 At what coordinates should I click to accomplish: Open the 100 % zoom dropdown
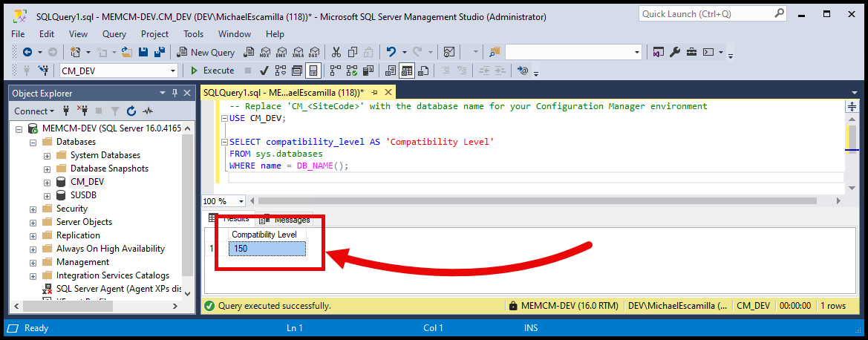(x=241, y=202)
